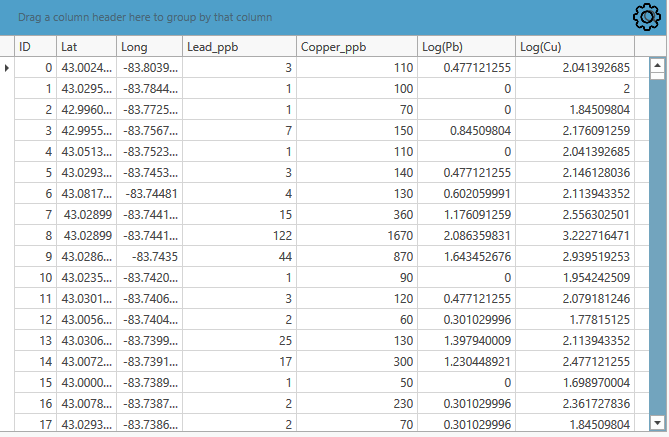Select Log(Pb) cell 0.84509804

[x=466, y=131]
